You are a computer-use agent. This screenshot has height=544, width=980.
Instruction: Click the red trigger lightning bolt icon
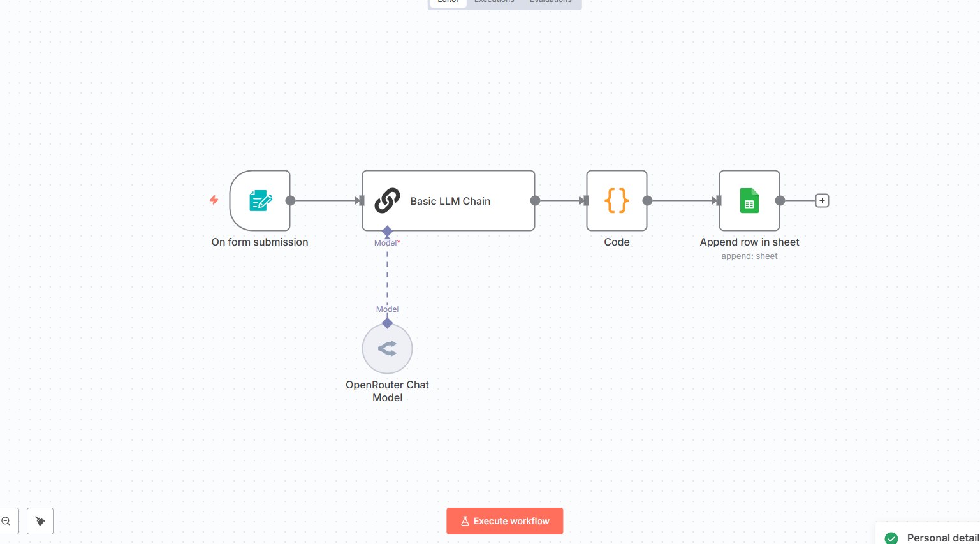pos(214,200)
